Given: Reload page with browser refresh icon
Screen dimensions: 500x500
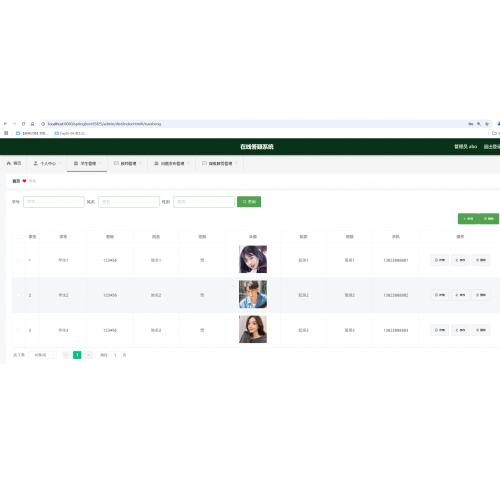Looking at the screenshot, I should (23, 124).
